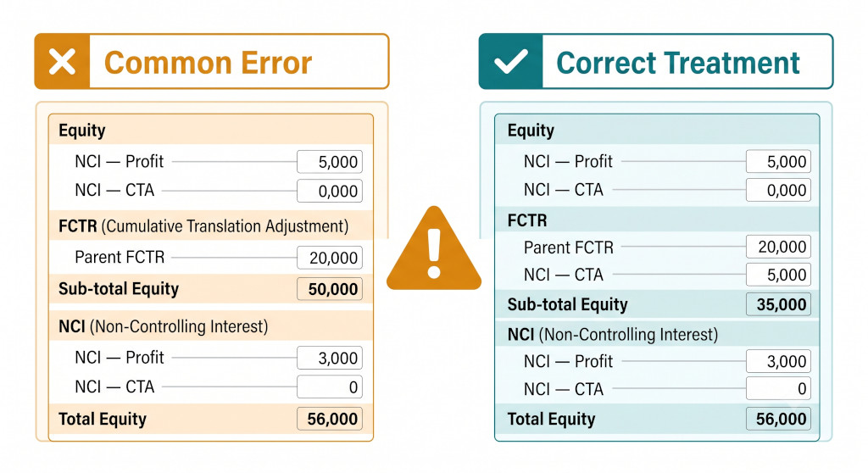Click the Total Equity 56,000 box in Correct Treatment
Image resolution: width=868 pixels, height=473 pixels.
pos(778,419)
